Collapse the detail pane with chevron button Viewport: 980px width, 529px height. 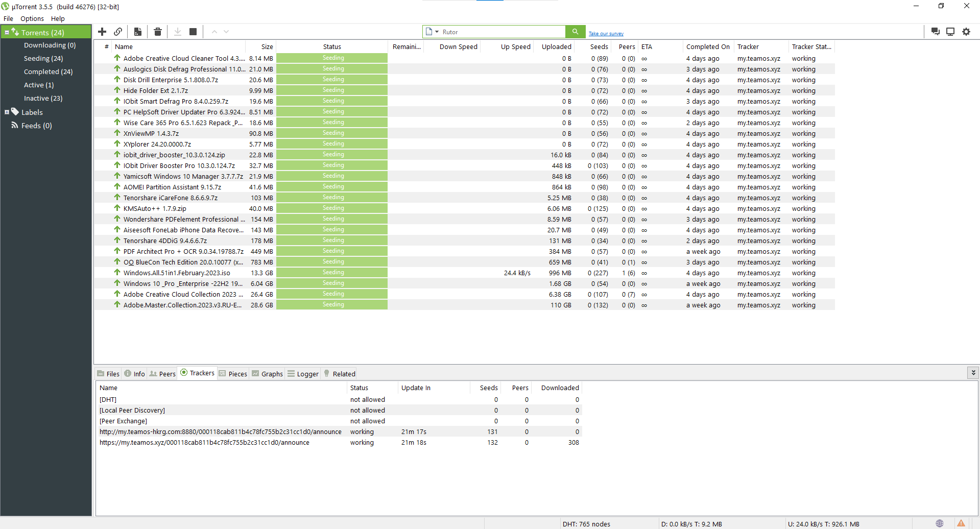(x=973, y=373)
